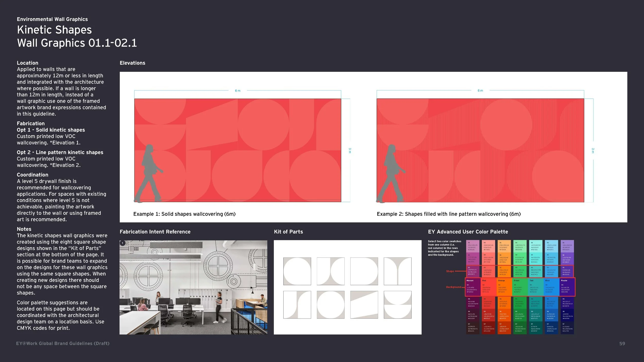Click the red Background row label
Image resolution: width=644 pixels, height=362 pixels.
coord(453,287)
